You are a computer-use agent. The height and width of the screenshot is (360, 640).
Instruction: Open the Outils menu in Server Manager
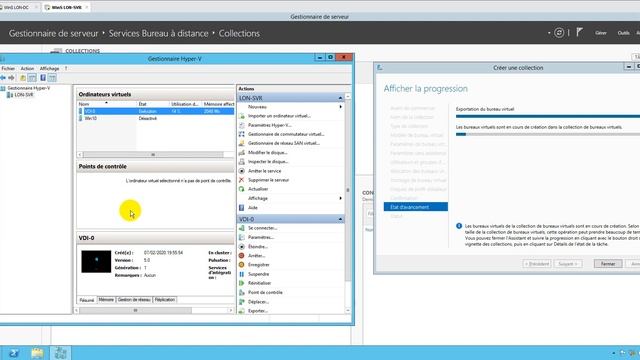point(623,33)
